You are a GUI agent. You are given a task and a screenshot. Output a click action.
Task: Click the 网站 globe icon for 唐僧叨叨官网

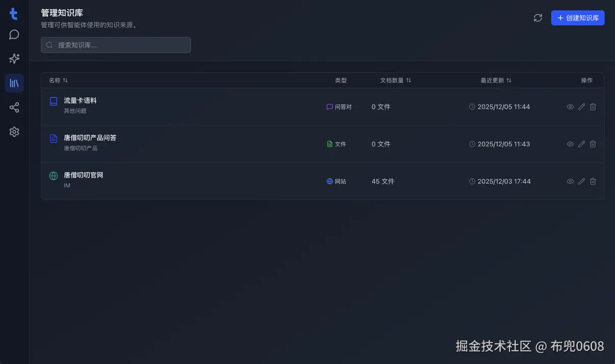click(x=329, y=181)
